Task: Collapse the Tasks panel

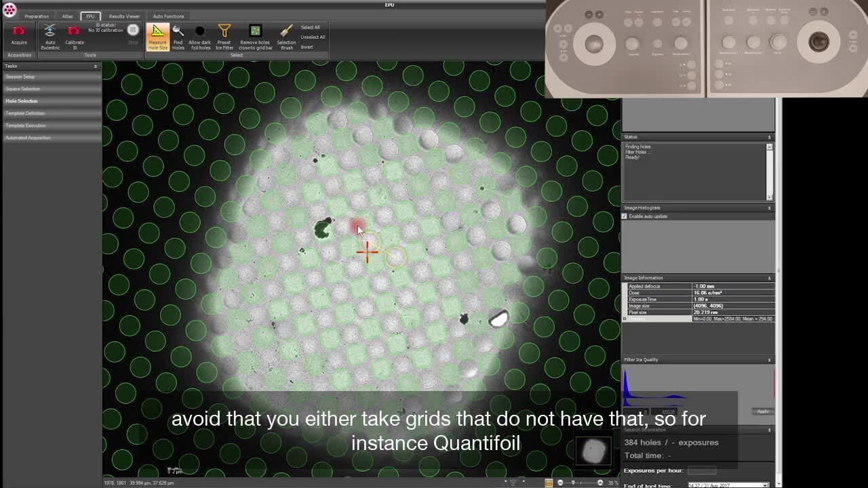Action: point(95,66)
